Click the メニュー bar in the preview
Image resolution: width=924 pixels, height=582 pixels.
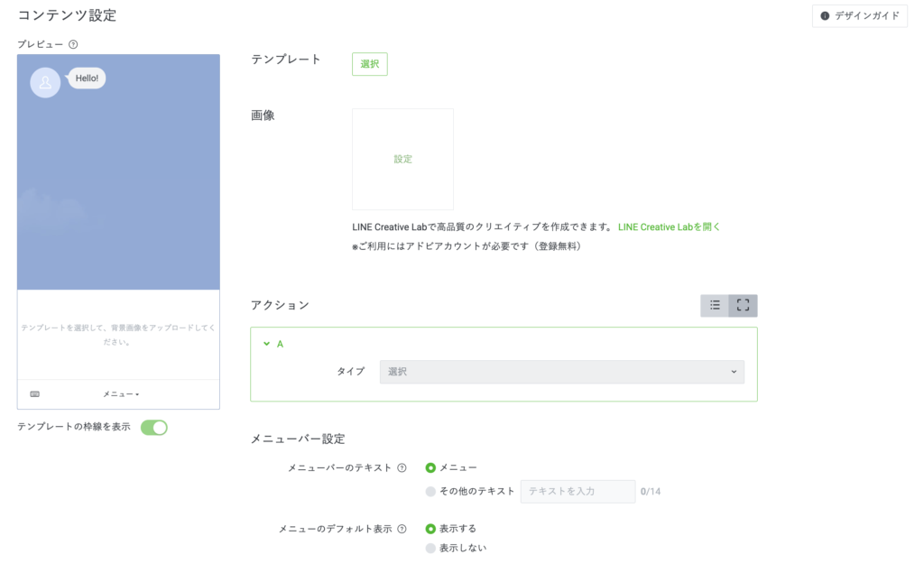pos(120,394)
